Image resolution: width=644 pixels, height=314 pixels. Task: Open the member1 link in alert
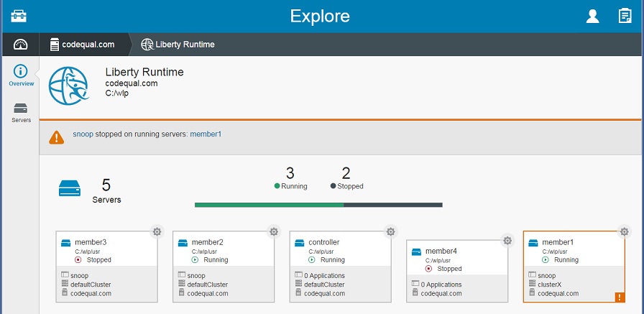[206, 134]
